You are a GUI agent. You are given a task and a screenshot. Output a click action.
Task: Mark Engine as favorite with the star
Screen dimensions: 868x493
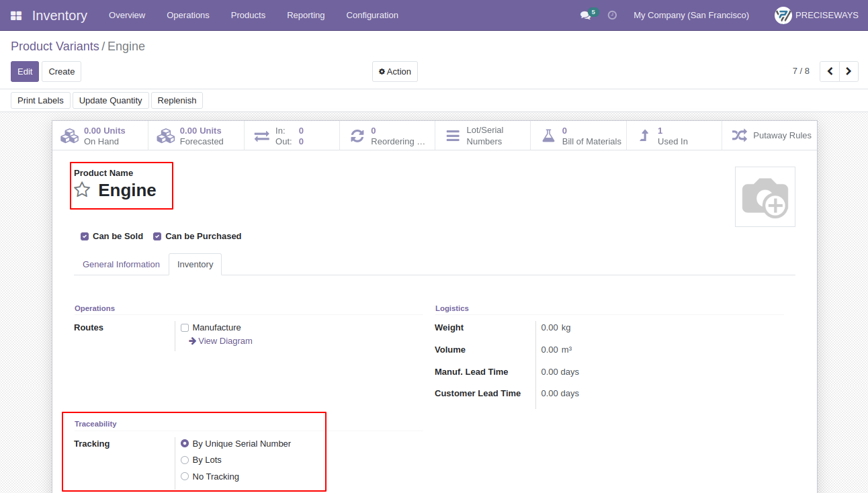(x=82, y=190)
